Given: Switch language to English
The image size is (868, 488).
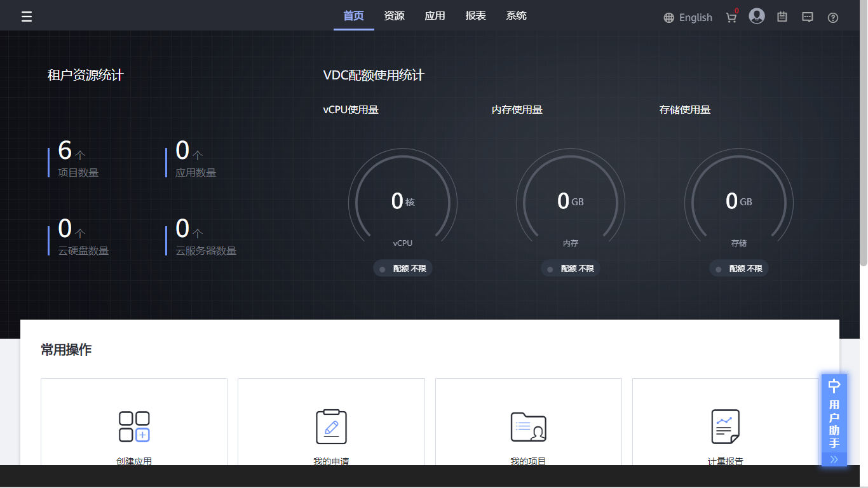Looking at the screenshot, I should click(688, 18).
